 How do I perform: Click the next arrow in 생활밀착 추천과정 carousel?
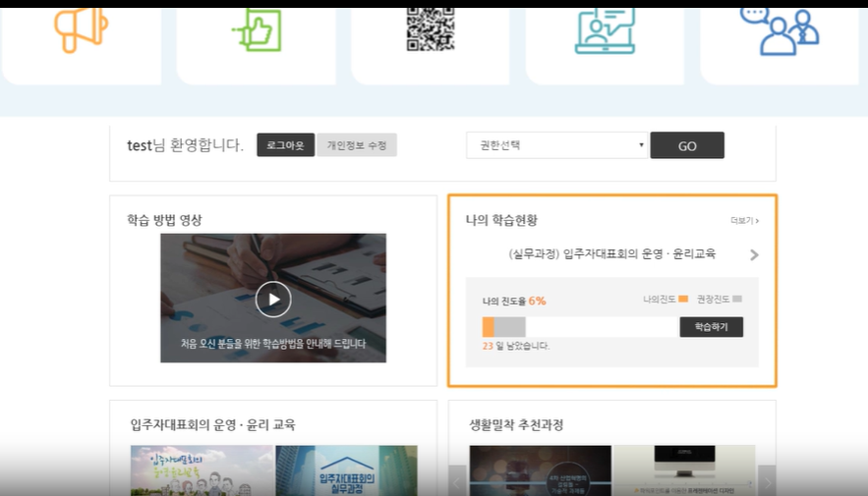point(767,482)
